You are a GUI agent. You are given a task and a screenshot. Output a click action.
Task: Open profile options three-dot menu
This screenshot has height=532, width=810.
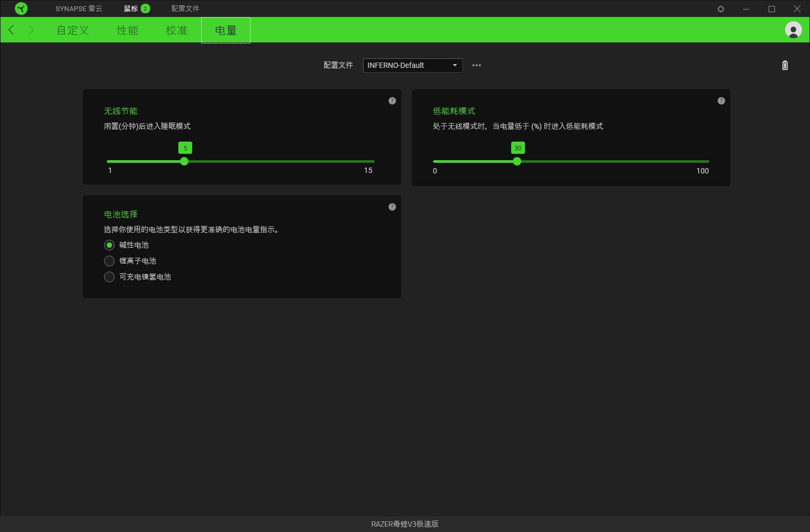[x=477, y=65]
